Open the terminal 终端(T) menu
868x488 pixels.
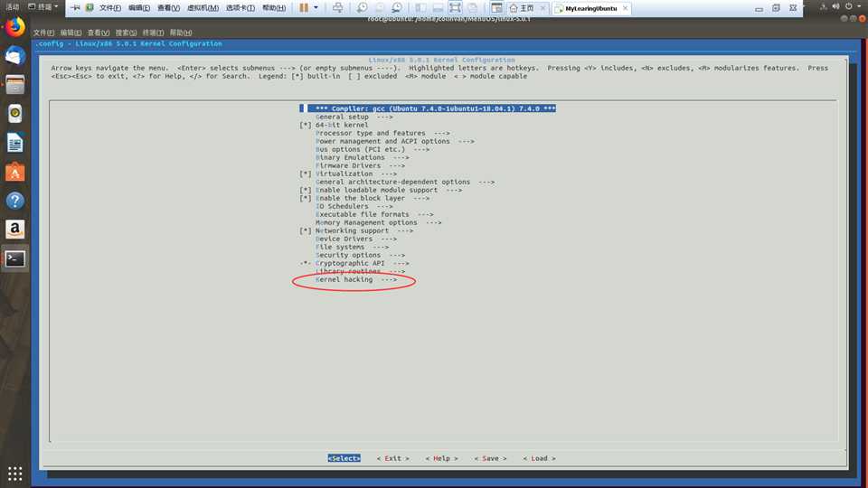(x=153, y=33)
